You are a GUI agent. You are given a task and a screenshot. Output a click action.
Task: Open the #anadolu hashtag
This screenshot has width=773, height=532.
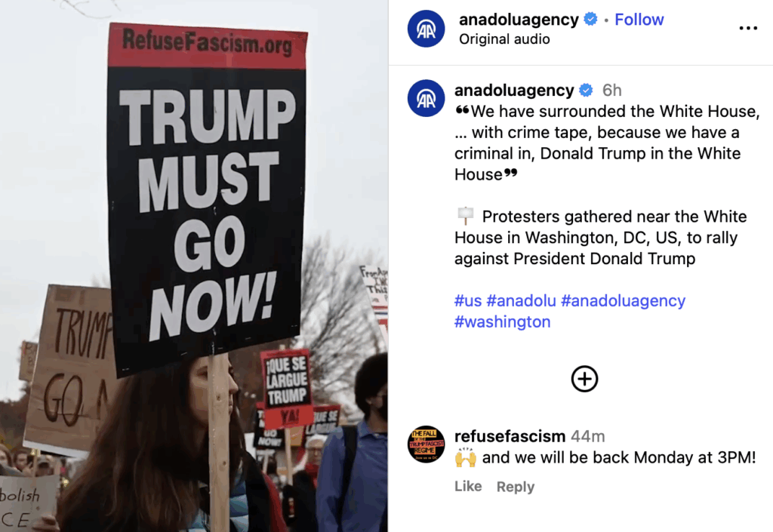(521, 300)
